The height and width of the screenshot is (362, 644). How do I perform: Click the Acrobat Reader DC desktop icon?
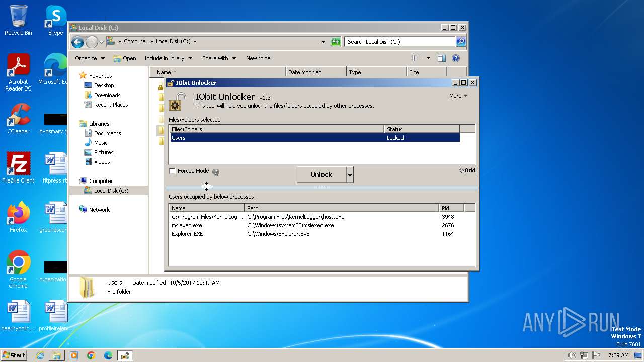coord(18,72)
